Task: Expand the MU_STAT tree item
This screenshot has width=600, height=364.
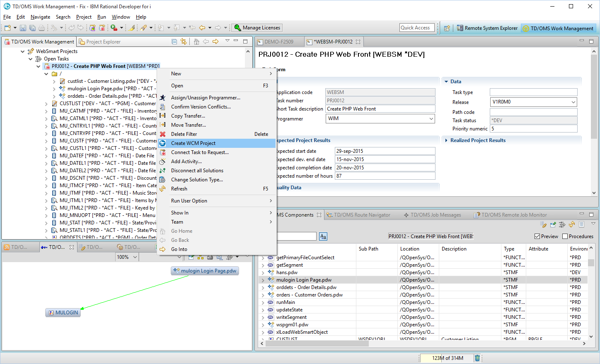Action: 46,223
